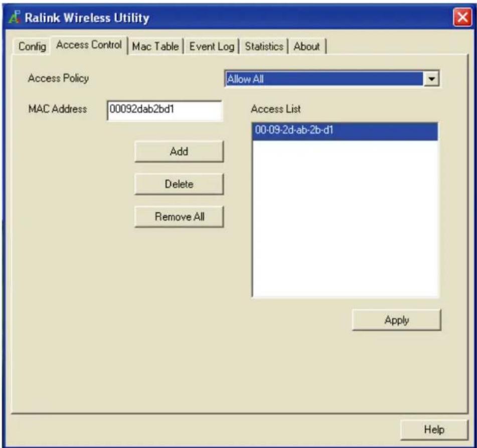The height and width of the screenshot is (448, 477).
Task: Select the Access Control tab
Action: click(89, 45)
